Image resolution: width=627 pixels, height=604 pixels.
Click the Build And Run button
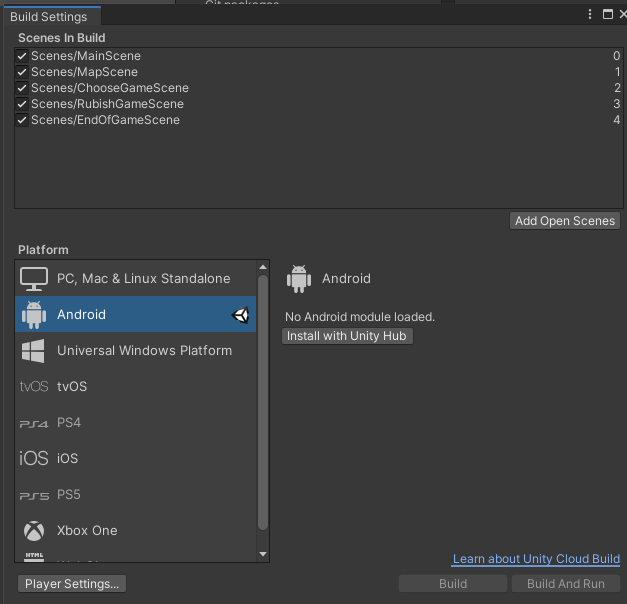click(566, 584)
